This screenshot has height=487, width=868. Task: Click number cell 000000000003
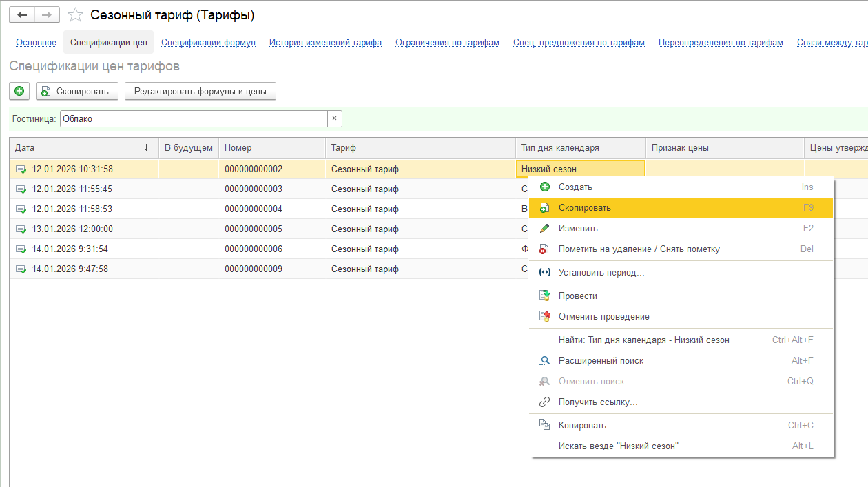(x=272, y=189)
